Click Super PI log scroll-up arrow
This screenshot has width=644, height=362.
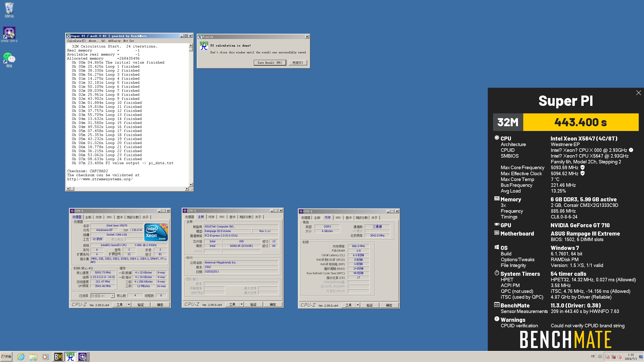point(191,46)
